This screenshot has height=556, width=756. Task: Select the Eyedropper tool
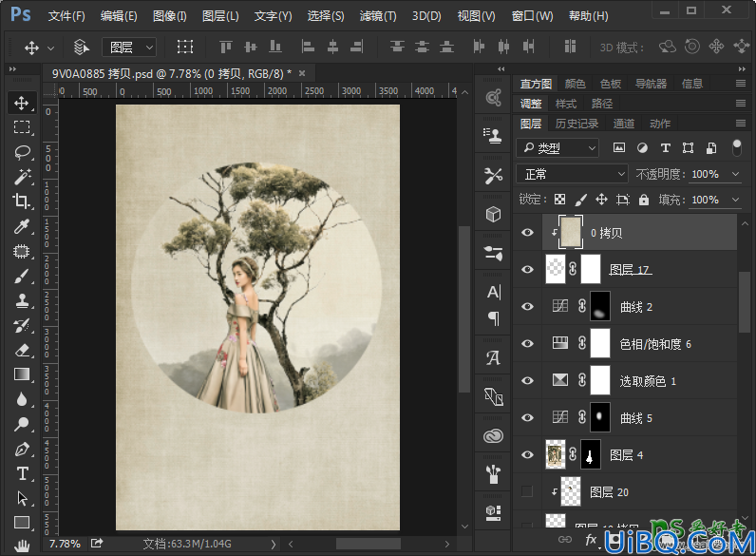(21, 226)
